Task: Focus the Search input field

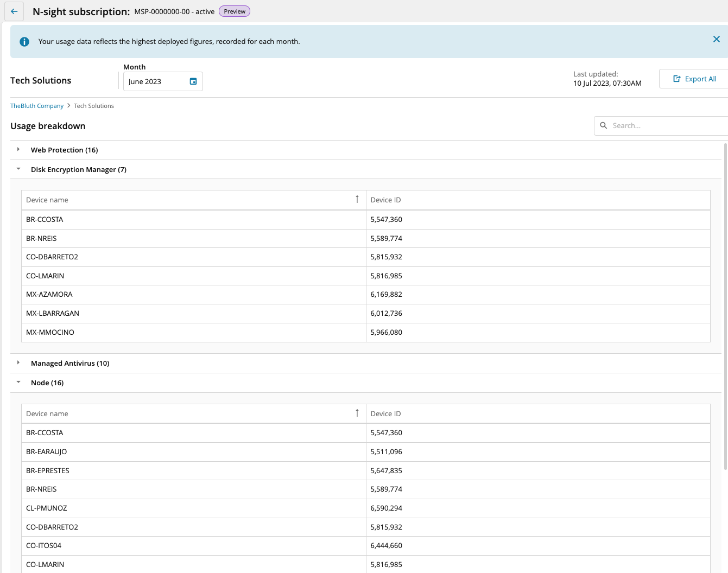Action: [668, 125]
